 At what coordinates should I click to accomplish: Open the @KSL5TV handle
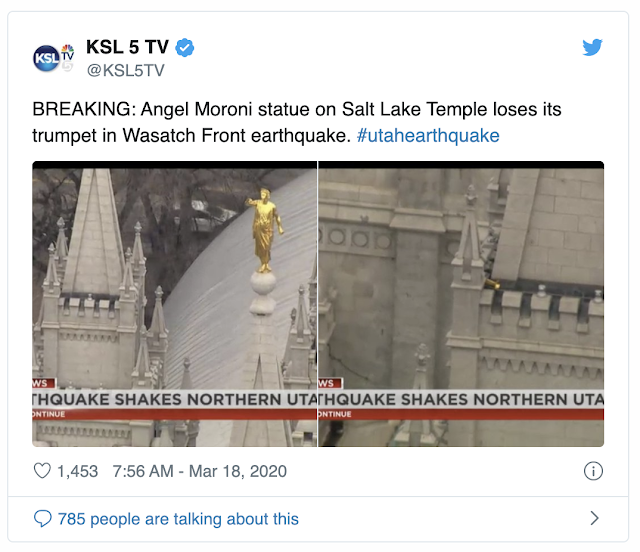point(125,71)
